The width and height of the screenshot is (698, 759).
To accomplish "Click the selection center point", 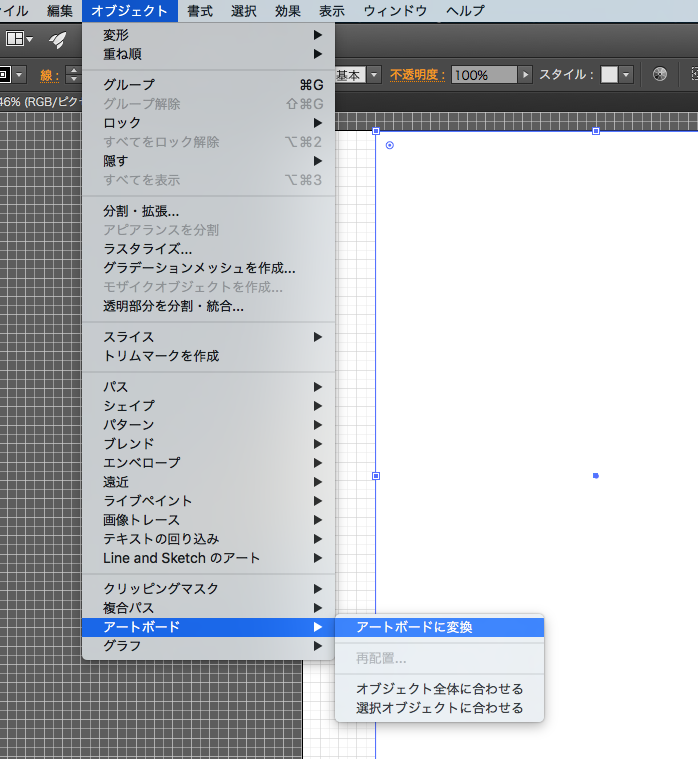I will (x=596, y=476).
